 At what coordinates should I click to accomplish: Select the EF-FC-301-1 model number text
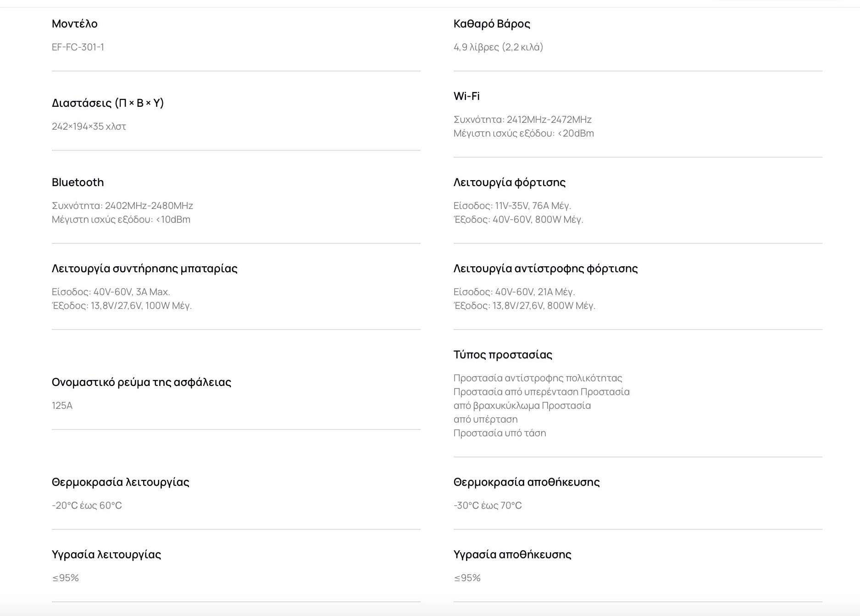coord(78,47)
